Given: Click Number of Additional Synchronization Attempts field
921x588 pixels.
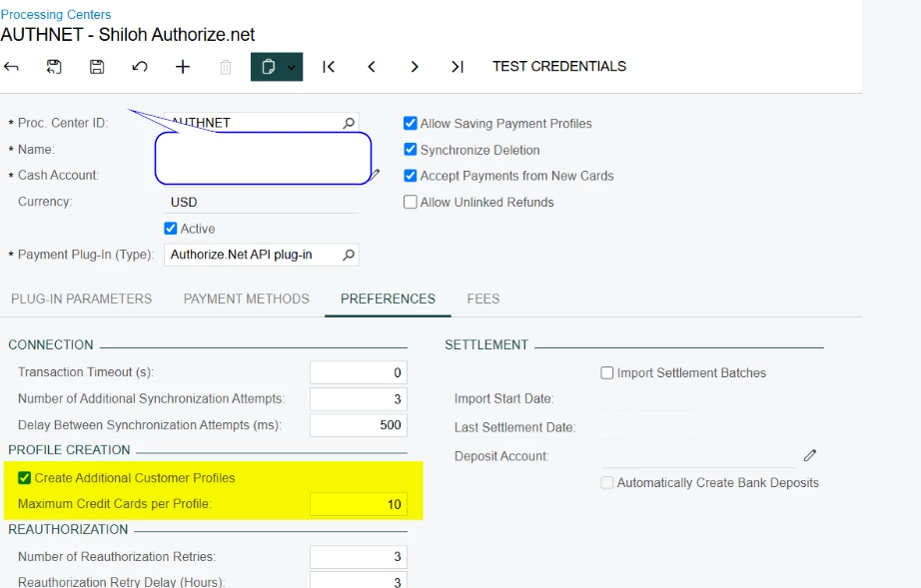Looking at the screenshot, I should pyautogui.click(x=359, y=399).
